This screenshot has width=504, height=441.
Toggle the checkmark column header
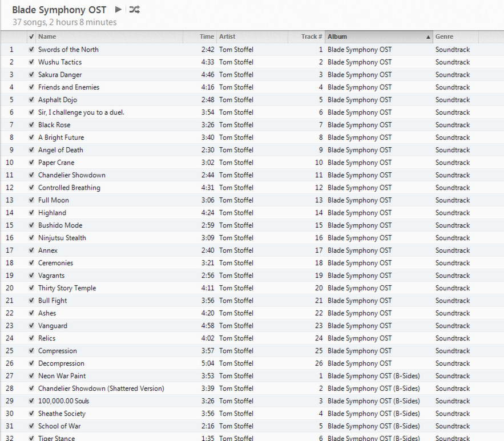pyautogui.click(x=31, y=37)
